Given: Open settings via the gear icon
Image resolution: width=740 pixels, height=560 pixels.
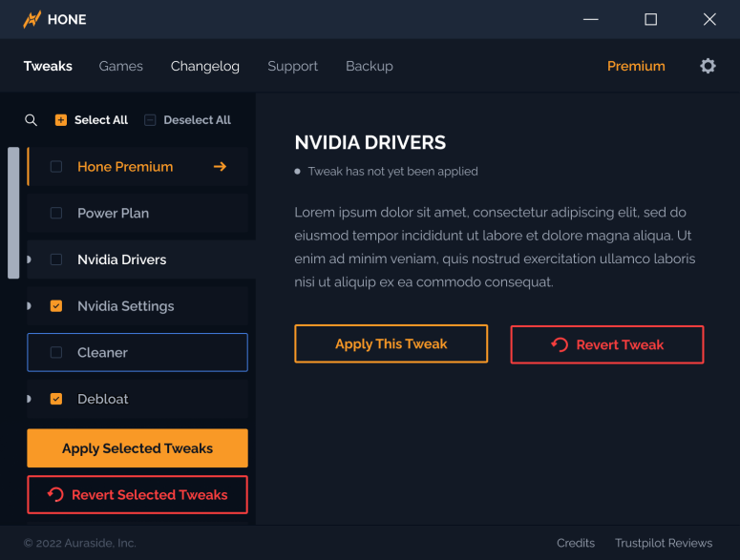Looking at the screenshot, I should coord(708,66).
